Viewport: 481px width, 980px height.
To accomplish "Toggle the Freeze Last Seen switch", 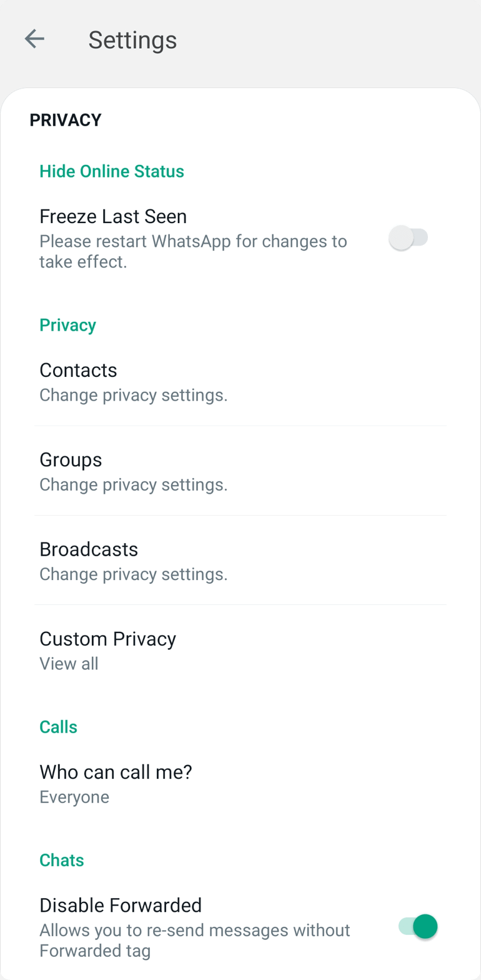I will coord(408,238).
